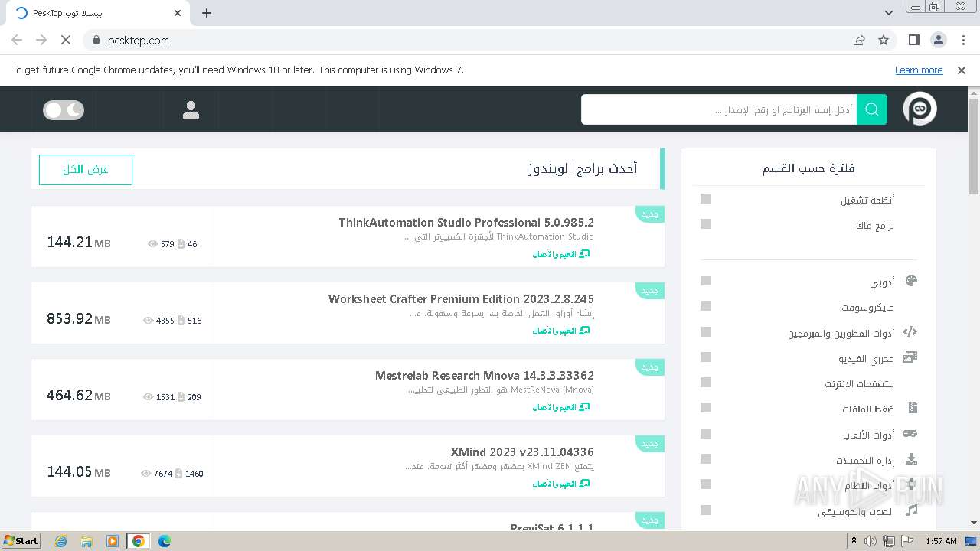
Task: Click category tag under XMind 2023
Action: coord(561,484)
